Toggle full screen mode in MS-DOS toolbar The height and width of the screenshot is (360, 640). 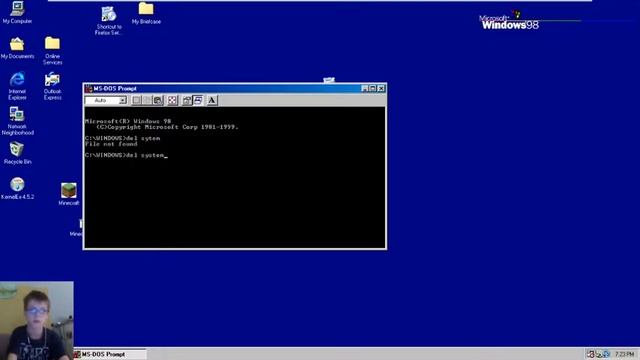point(173,100)
